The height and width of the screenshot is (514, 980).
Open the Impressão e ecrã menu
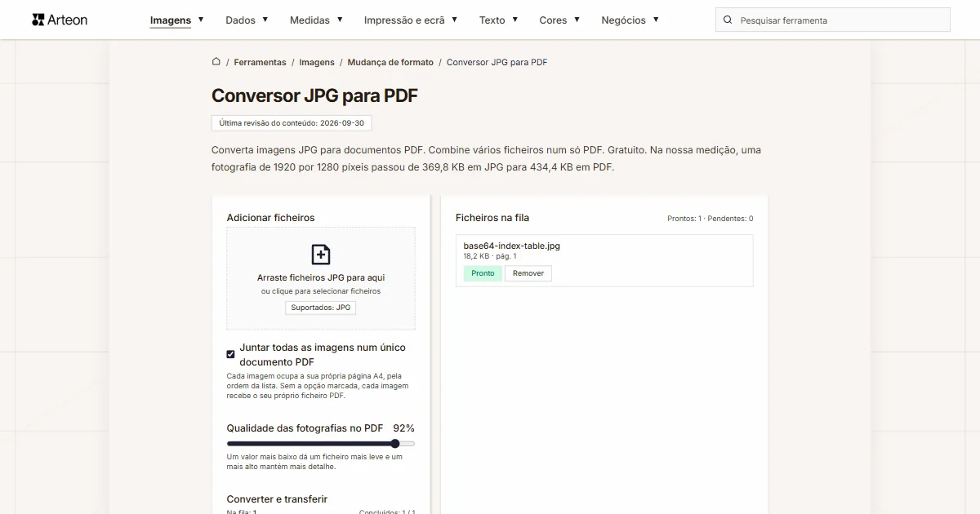[x=404, y=20]
